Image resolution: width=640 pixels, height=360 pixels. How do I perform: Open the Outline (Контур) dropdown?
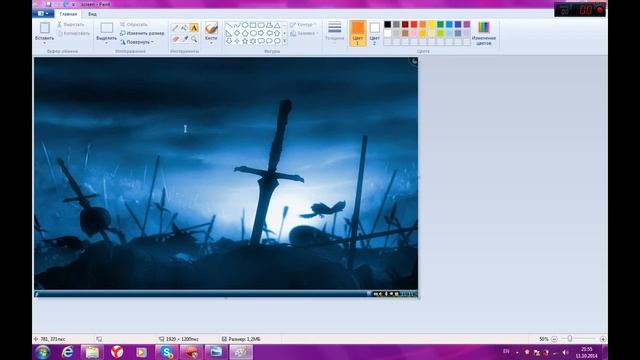tap(302, 25)
